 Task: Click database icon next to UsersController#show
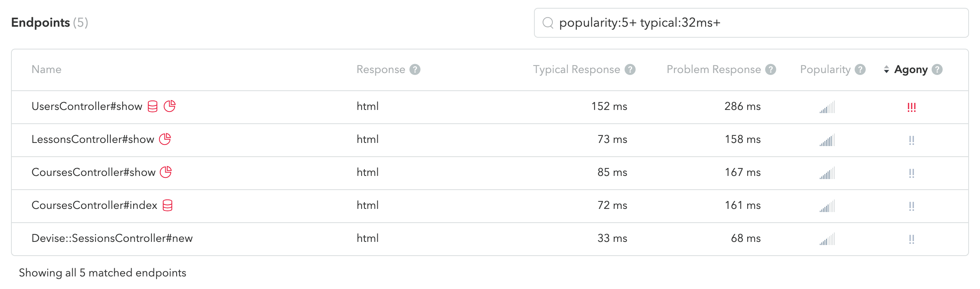(x=153, y=106)
